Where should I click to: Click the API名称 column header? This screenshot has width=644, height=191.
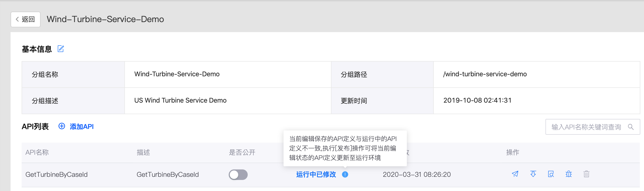[37, 152]
